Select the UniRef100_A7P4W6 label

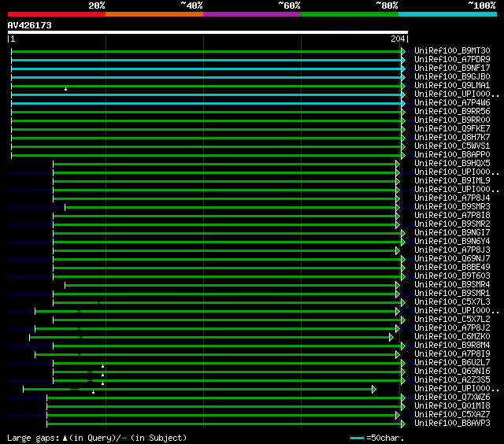tap(452, 103)
